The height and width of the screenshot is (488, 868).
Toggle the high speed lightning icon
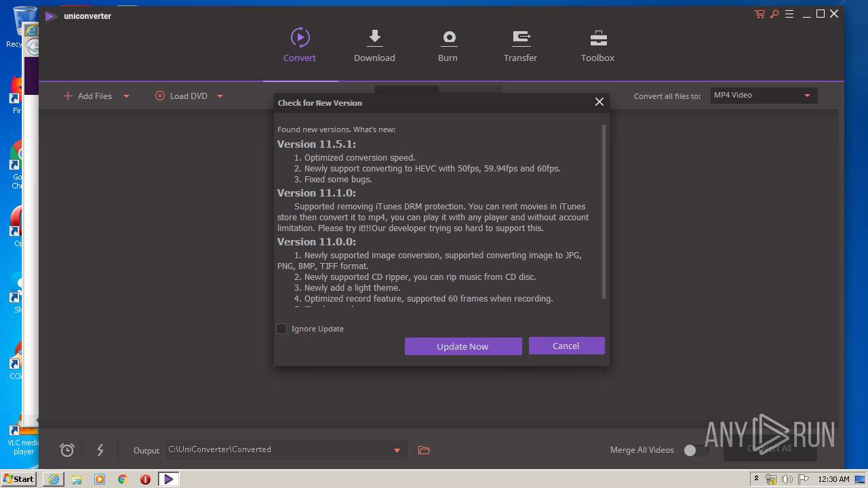click(100, 450)
